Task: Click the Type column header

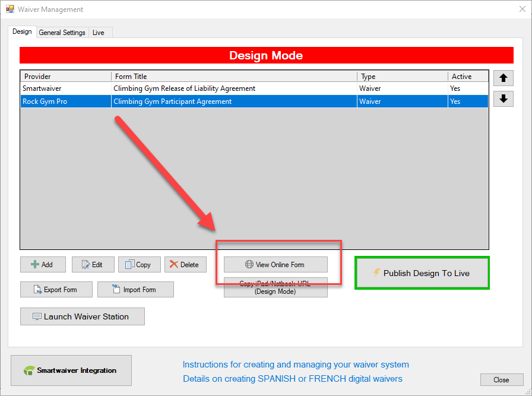Action: click(x=403, y=77)
